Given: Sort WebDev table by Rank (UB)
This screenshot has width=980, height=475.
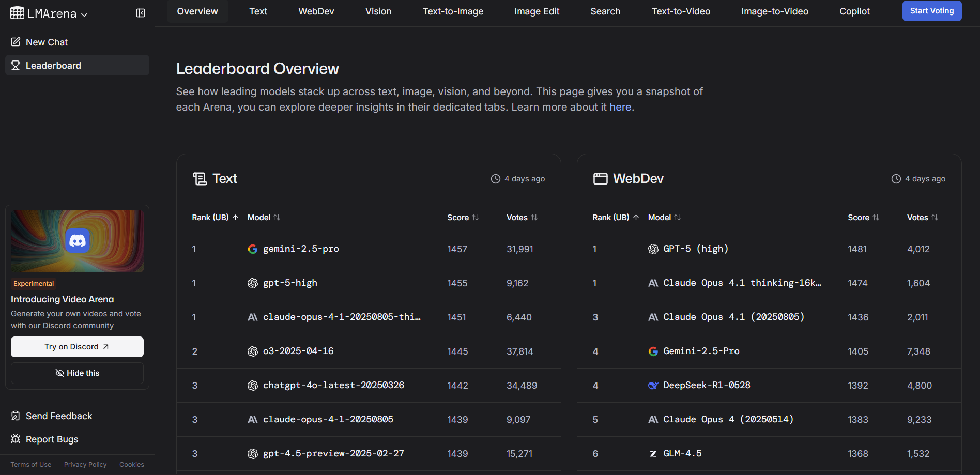Looking at the screenshot, I should coord(616,218).
